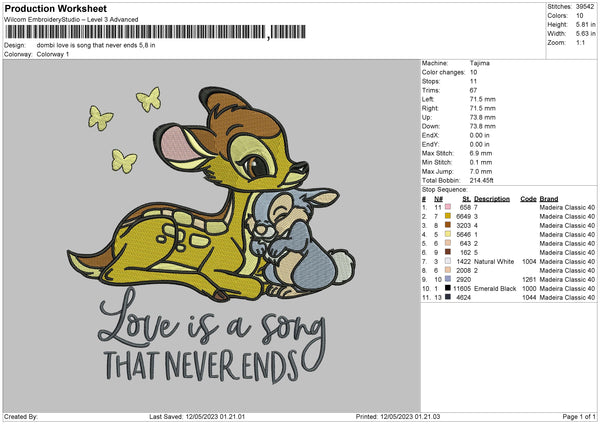Click the Colors value 10 in header
This screenshot has width=600, height=424.
(579, 16)
